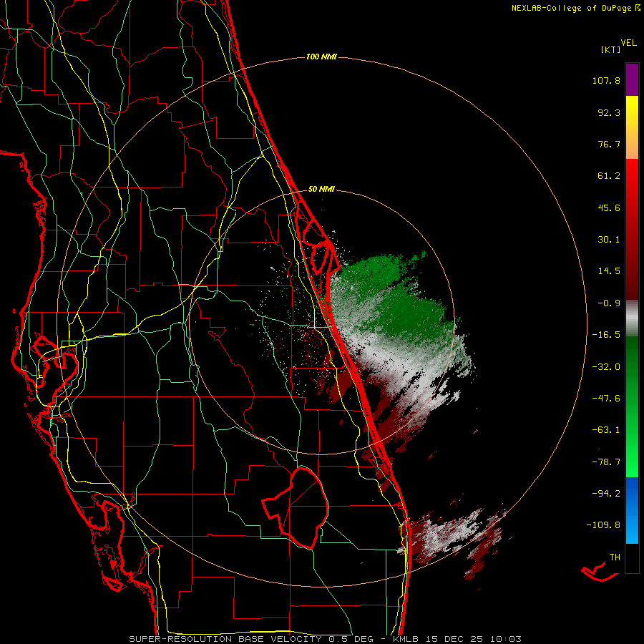644x644 pixels.
Task: Click the 107.8 velocity scale value
Action: (x=606, y=80)
